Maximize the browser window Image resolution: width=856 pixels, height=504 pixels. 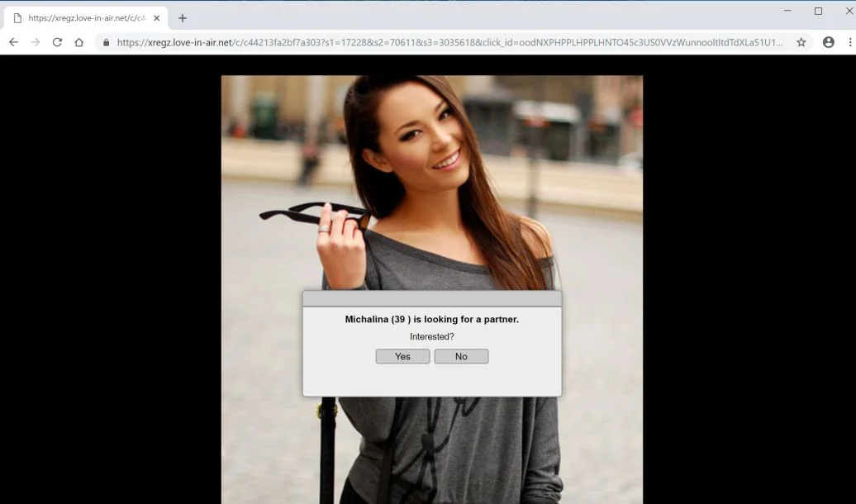(x=818, y=11)
